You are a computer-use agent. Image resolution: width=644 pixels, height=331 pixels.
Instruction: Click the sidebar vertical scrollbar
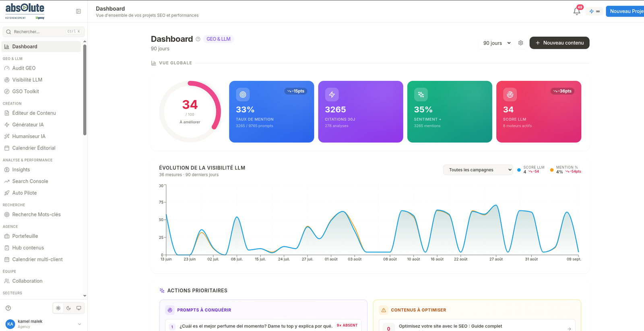click(x=85, y=90)
